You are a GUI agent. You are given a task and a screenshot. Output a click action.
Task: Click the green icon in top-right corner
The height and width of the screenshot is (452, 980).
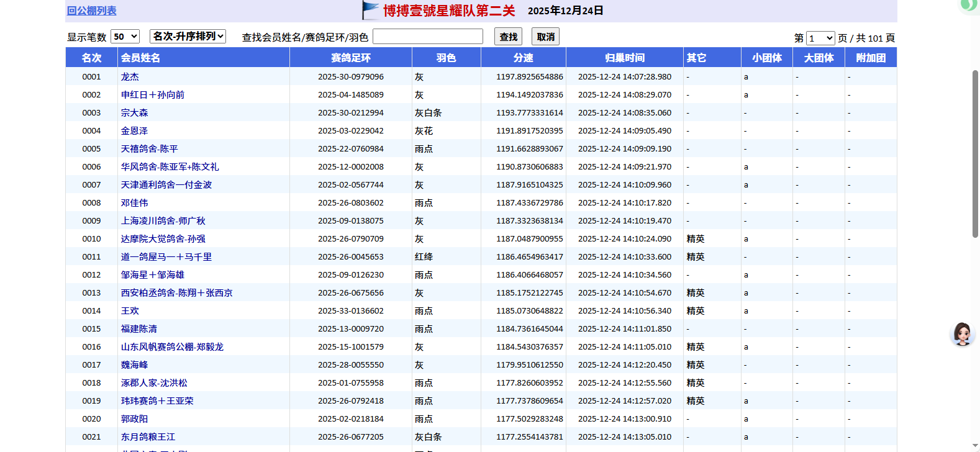[x=968, y=6]
